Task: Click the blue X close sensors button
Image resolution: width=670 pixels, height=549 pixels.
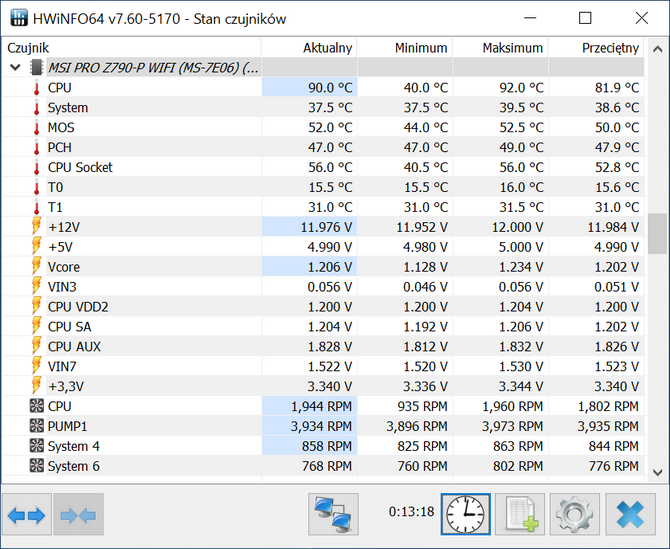Action: [x=630, y=514]
